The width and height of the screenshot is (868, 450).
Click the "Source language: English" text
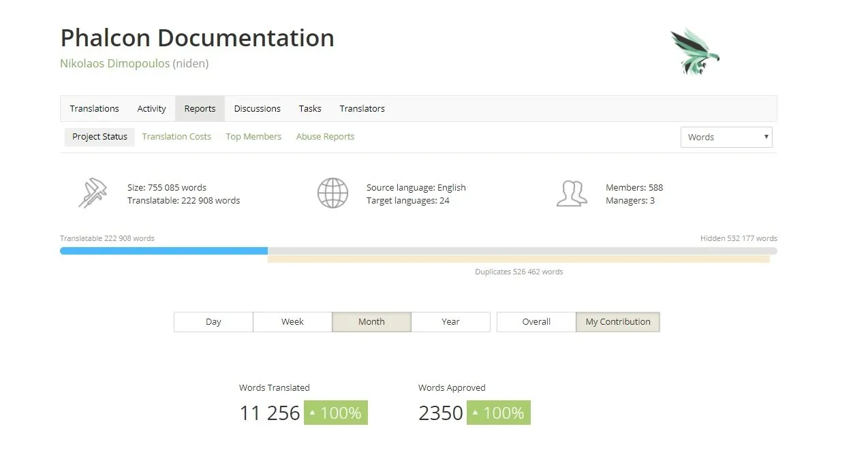416,187
